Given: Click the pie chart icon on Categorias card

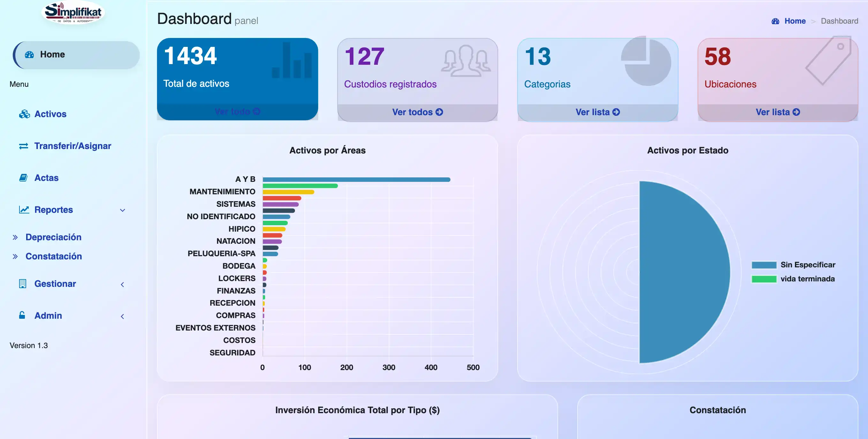Looking at the screenshot, I should (646, 61).
